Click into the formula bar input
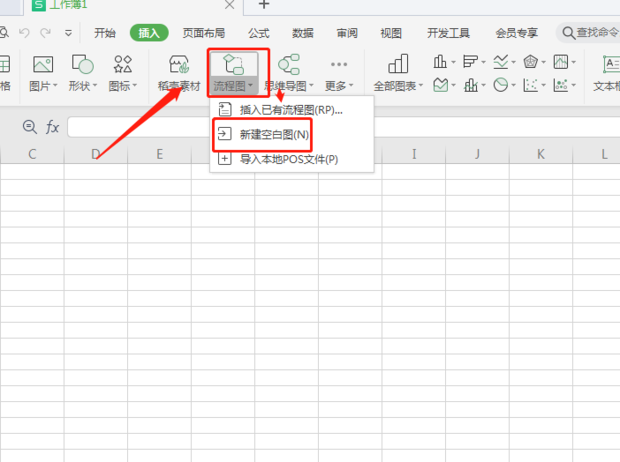620x462 pixels. tap(344, 127)
